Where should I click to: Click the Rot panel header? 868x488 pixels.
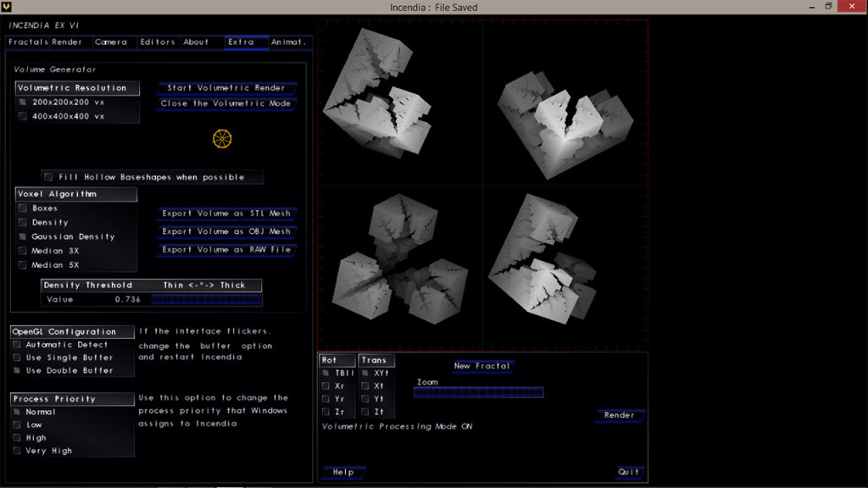click(x=337, y=360)
